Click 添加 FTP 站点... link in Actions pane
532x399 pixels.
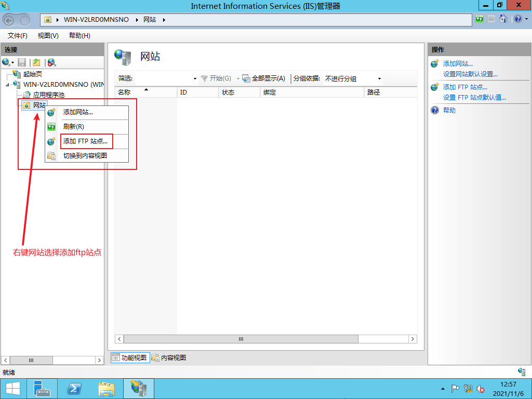[x=465, y=87]
